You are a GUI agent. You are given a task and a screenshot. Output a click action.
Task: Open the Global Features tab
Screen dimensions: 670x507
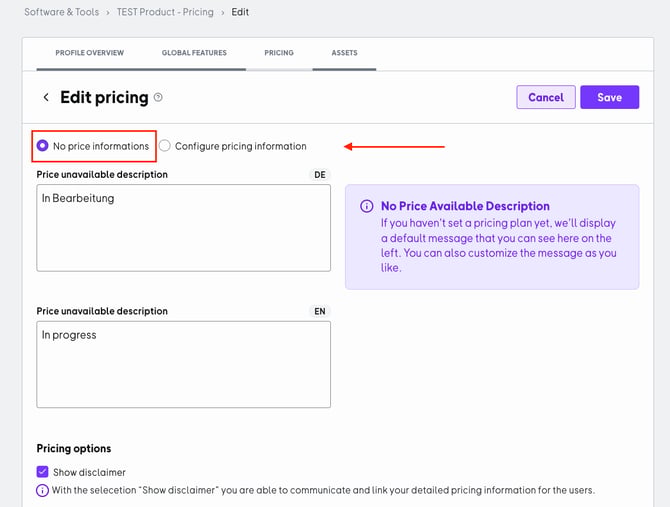(194, 53)
